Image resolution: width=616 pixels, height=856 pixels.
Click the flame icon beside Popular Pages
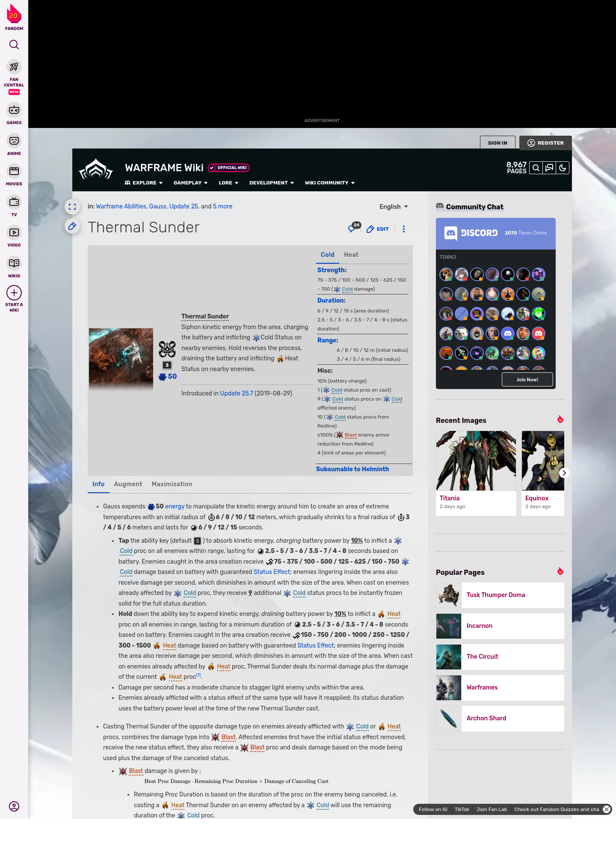[560, 571]
